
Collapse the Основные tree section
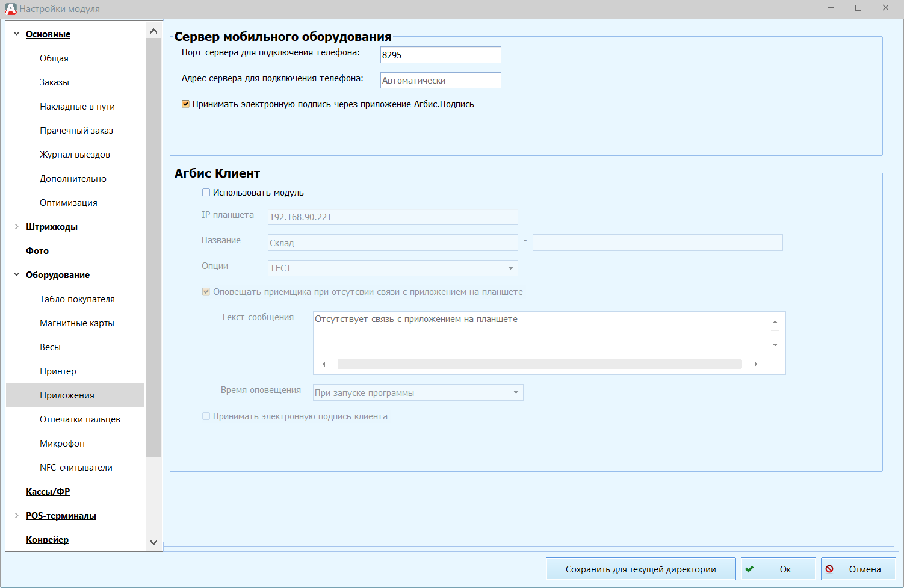(16, 34)
